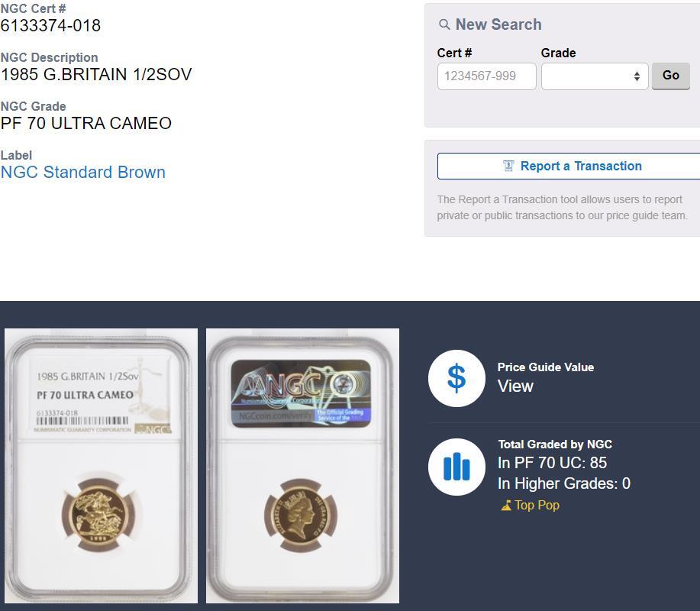Click the In PF 70 UC: 85 count

click(552, 463)
